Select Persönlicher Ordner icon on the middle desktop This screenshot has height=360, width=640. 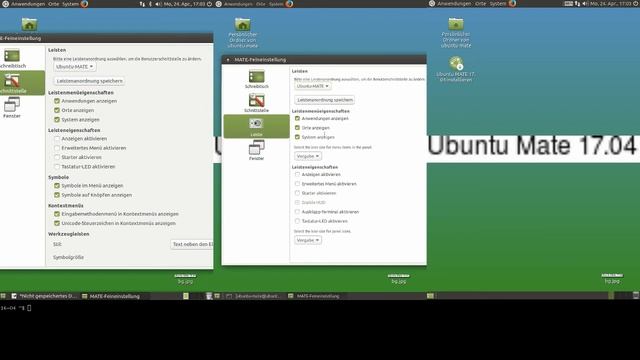242,33
